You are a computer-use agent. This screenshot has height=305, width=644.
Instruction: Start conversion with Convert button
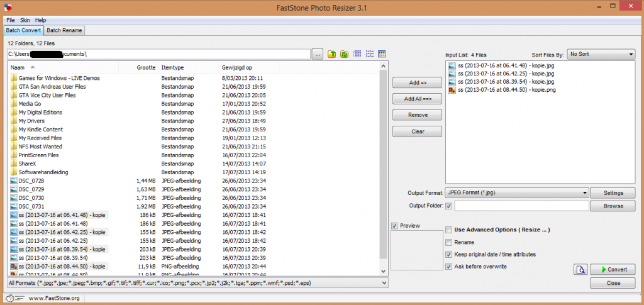coord(613,270)
